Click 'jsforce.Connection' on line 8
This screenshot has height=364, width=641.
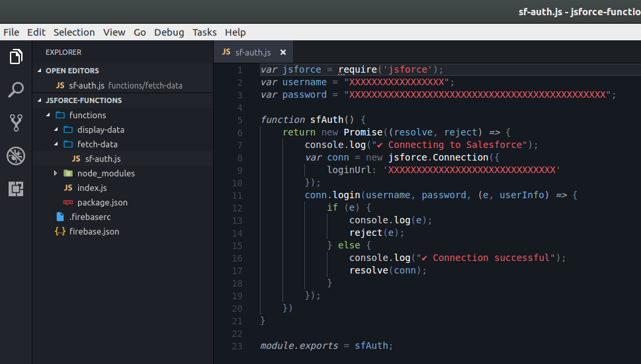tap(438, 157)
